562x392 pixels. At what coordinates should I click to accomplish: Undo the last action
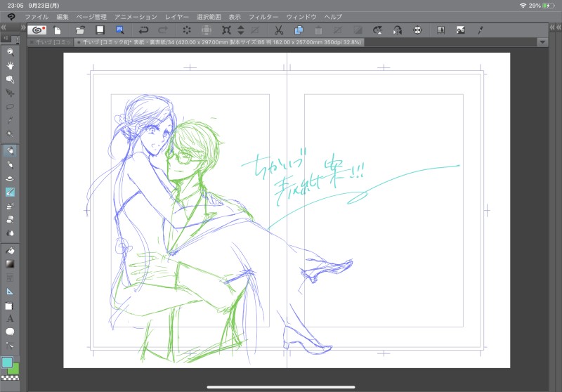(x=143, y=30)
